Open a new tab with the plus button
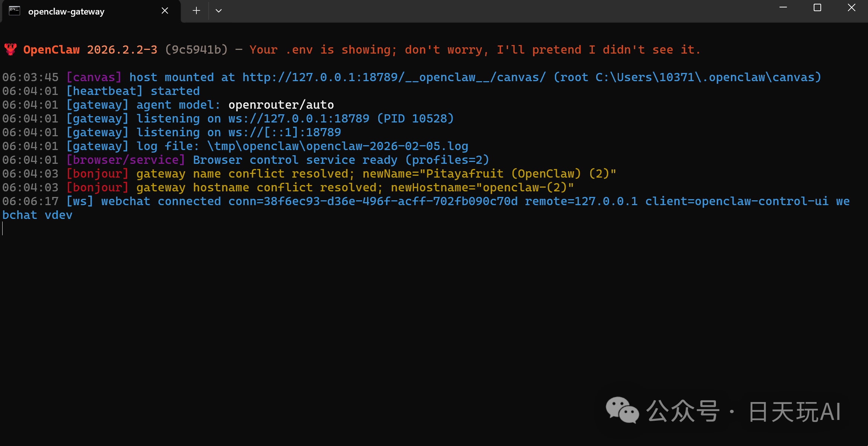868x446 pixels. 196,11
